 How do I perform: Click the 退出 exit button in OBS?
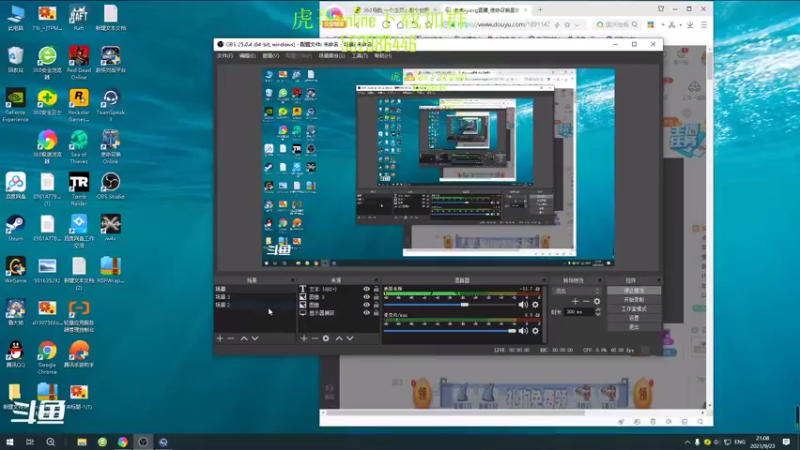coord(634,327)
